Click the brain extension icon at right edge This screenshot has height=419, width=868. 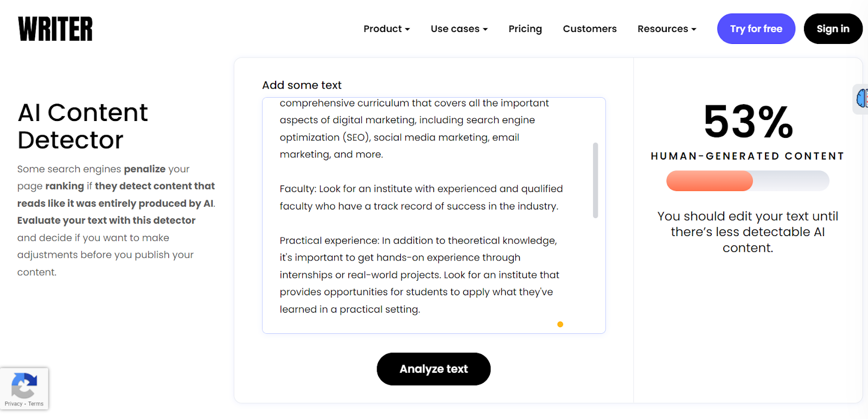[861, 99]
